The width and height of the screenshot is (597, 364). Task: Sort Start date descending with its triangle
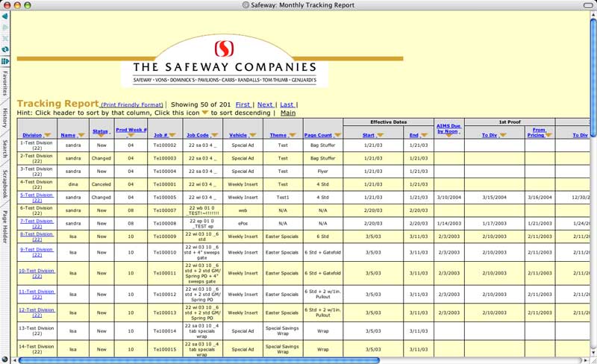click(380, 135)
